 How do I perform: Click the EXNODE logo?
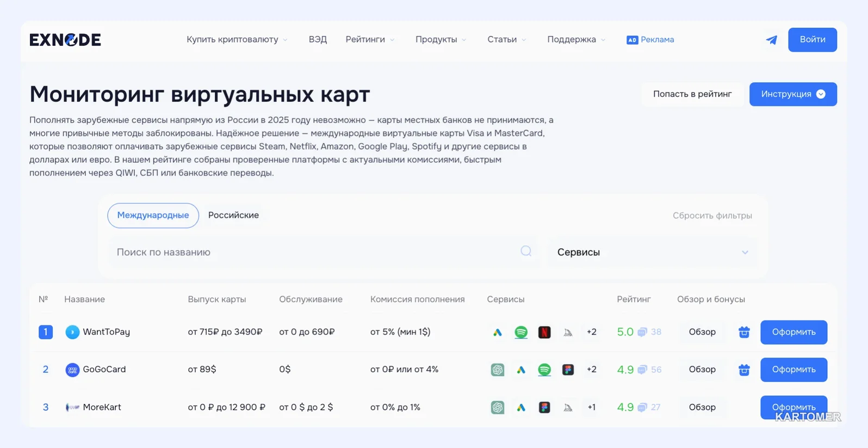tap(65, 40)
